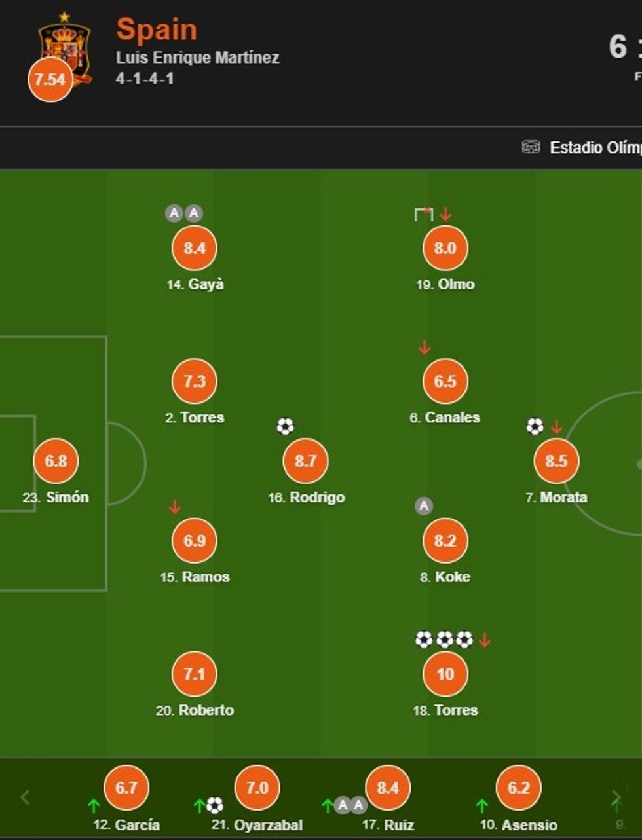Click the red substitution arrow above Ramos

[174, 507]
